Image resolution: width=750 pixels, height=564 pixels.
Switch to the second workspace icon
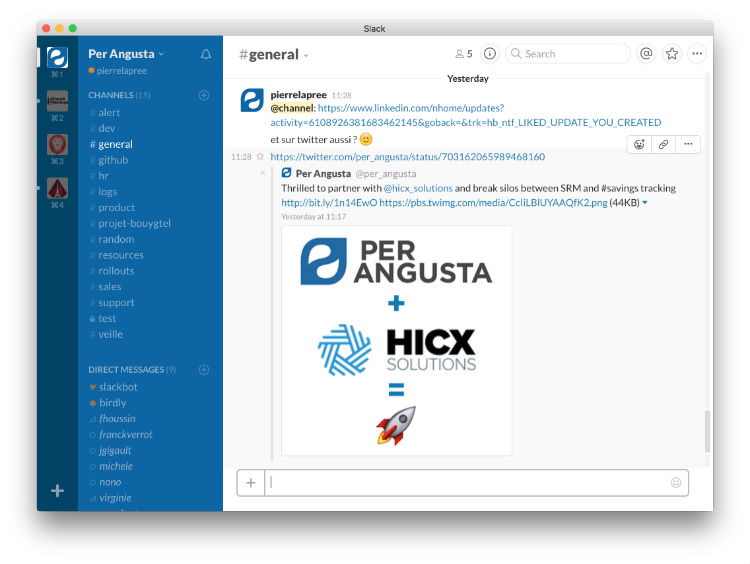point(57,100)
